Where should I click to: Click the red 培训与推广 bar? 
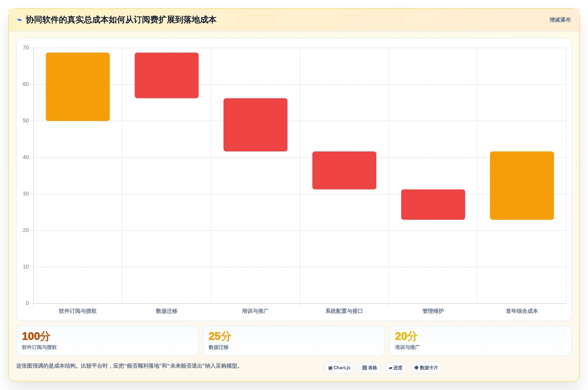click(x=255, y=125)
